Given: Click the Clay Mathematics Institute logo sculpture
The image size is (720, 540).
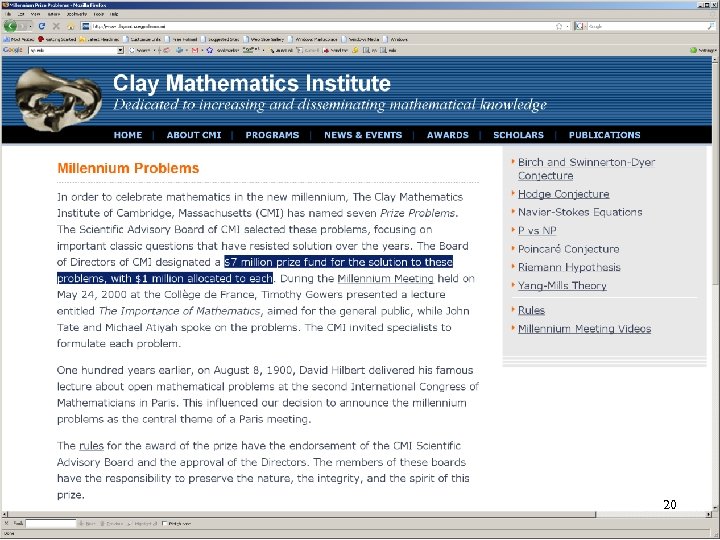Looking at the screenshot, I should coord(58,98).
